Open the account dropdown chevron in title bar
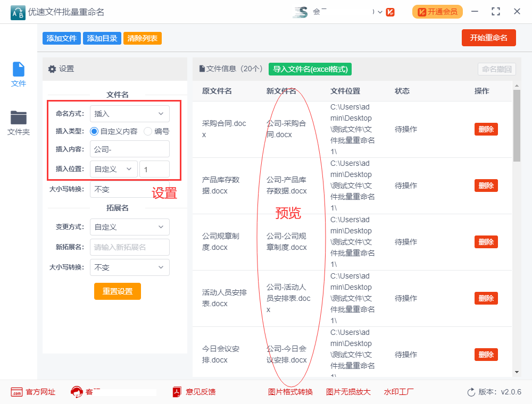 point(380,12)
